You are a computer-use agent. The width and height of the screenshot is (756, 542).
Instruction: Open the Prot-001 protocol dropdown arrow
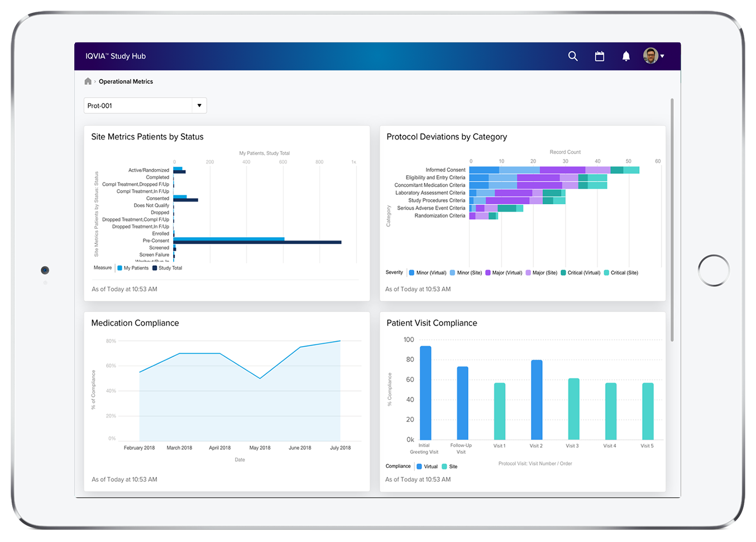coord(199,105)
